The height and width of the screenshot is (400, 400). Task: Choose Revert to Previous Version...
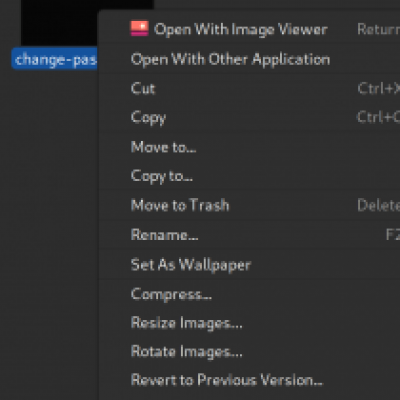click(227, 380)
